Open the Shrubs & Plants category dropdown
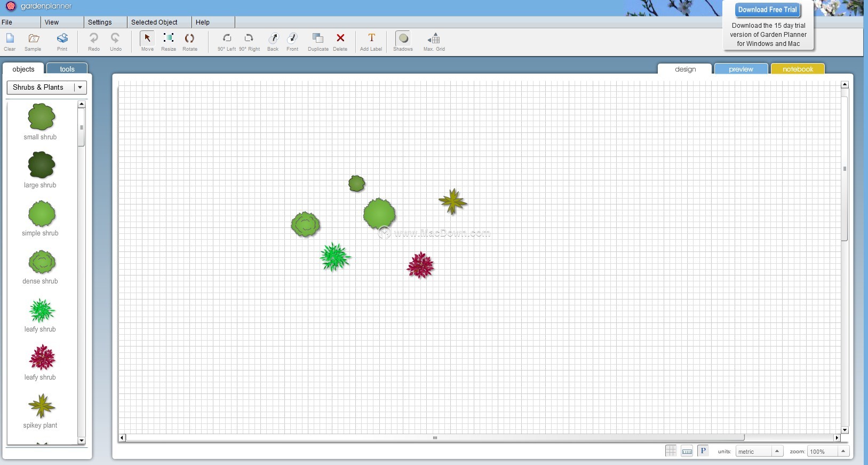Viewport: 868px width, 465px height. pyautogui.click(x=46, y=88)
